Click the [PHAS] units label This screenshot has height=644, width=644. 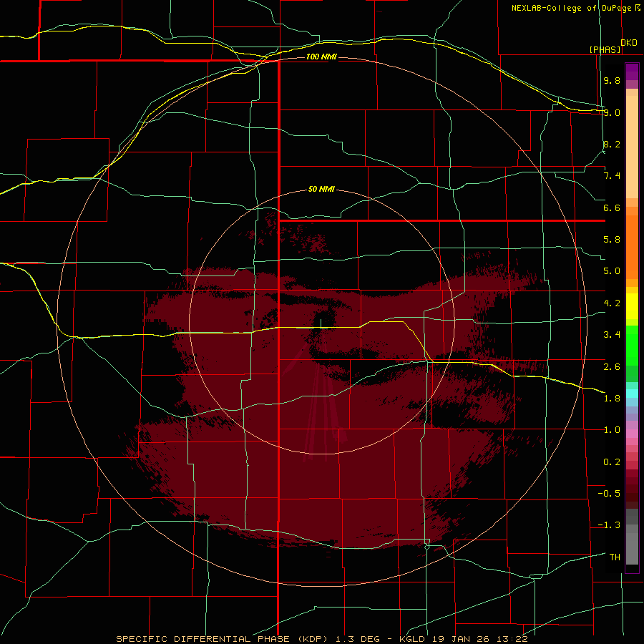(x=605, y=49)
